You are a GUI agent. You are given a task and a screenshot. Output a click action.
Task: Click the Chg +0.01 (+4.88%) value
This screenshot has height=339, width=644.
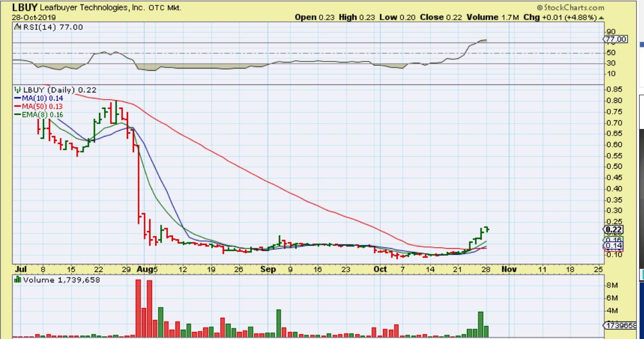(x=560, y=17)
